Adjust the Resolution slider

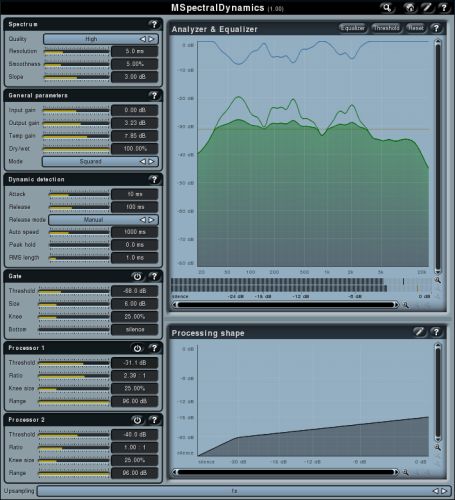click(77, 52)
